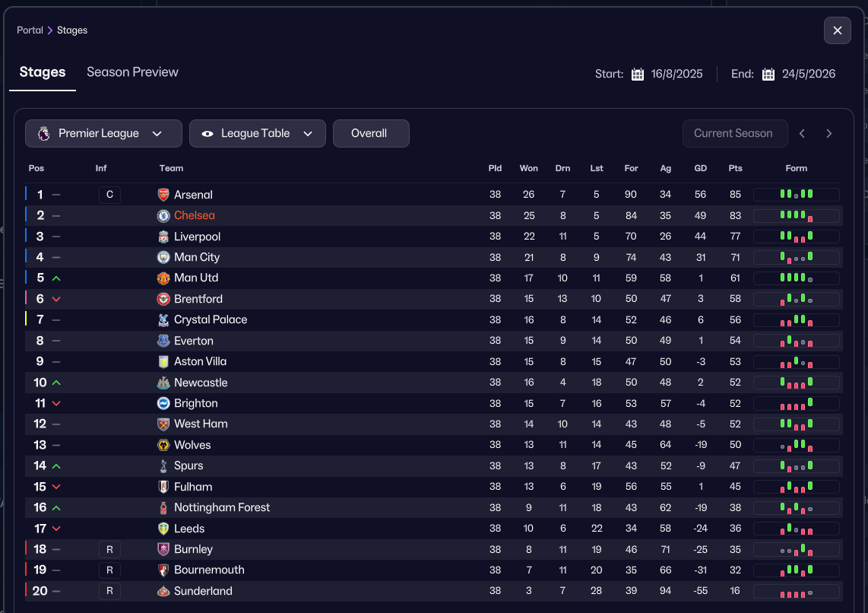Viewport: 868px width, 613px height.
Task: Open the Start date calendar icon
Action: pos(638,75)
